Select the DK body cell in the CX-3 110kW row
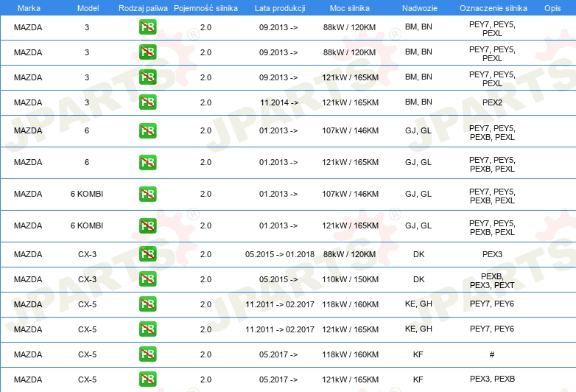This screenshot has width=576, height=392. coord(419,279)
